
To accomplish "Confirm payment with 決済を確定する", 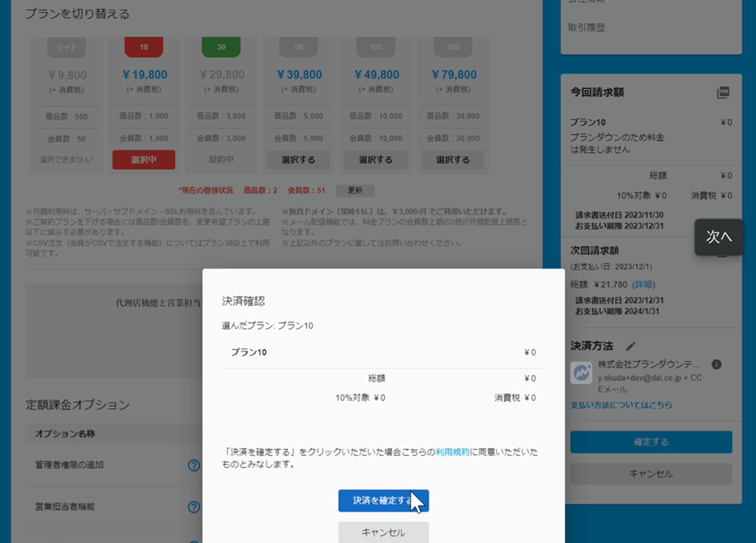I will (384, 501).
